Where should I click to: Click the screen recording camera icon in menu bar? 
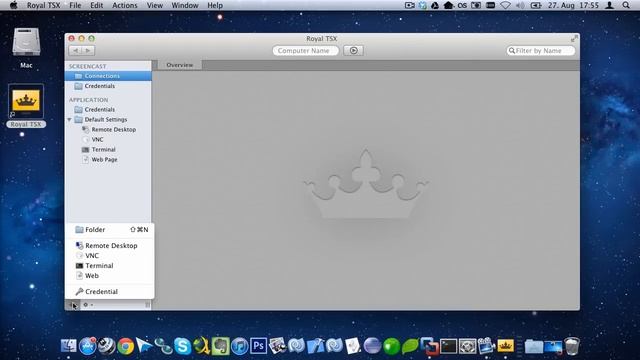[x=409, y=5]
